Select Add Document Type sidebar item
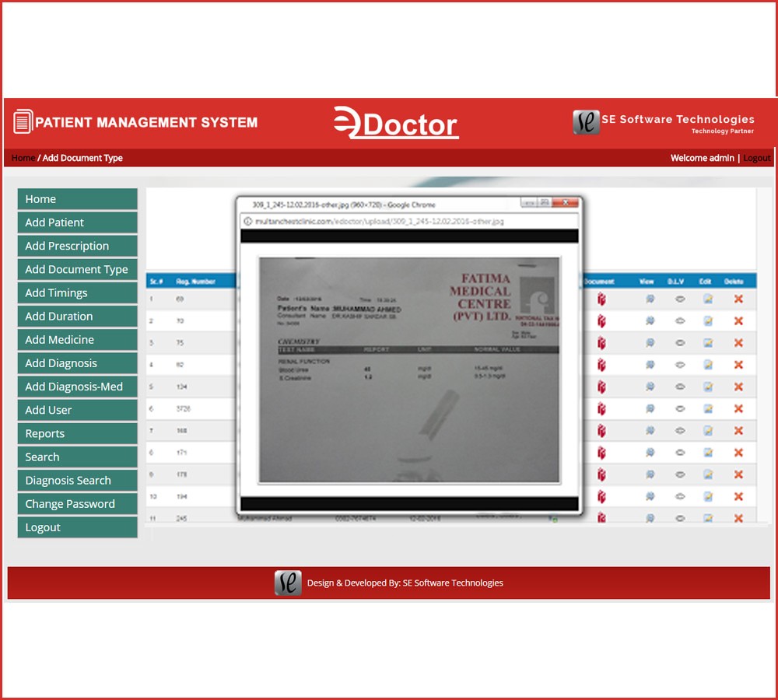This screenshot has width=778, height=700. coord(77,269)
